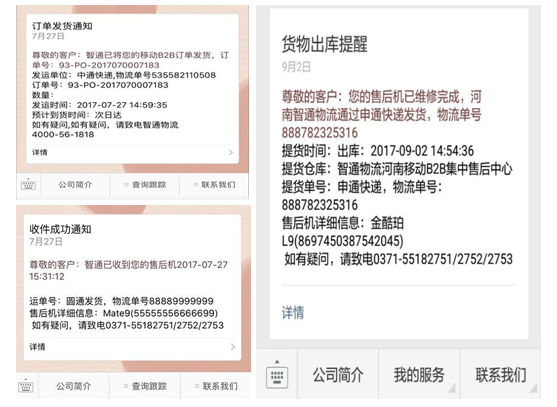Image resolution: width=557 pixels, height=407 pixels.
Task: Tap 订单发货通知 message title
Action: click(x=62, y=26)
